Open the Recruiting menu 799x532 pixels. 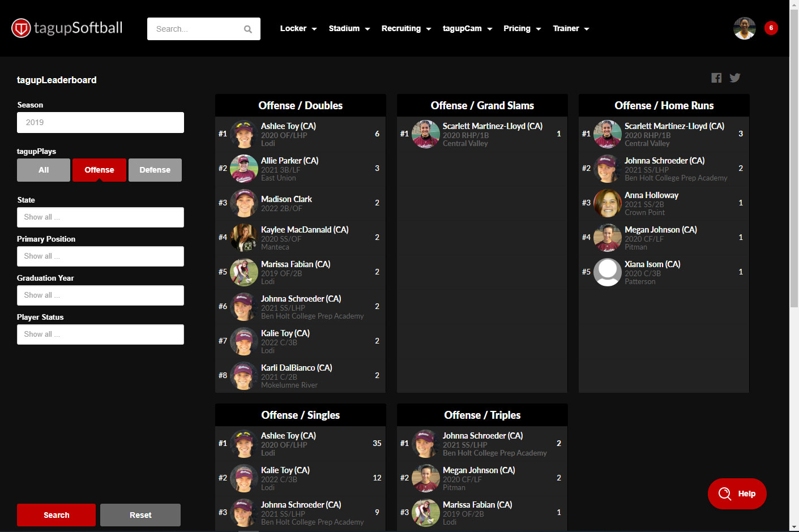tap(405, 29)
